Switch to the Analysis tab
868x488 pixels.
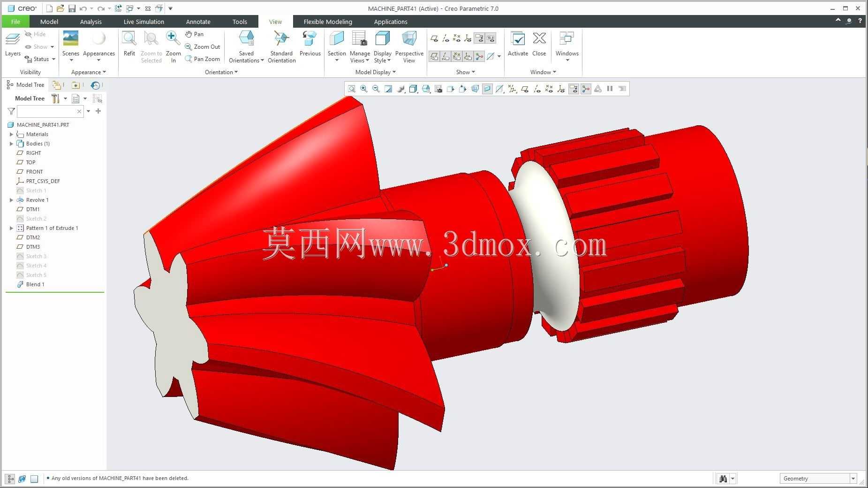[x=91, y=22]
